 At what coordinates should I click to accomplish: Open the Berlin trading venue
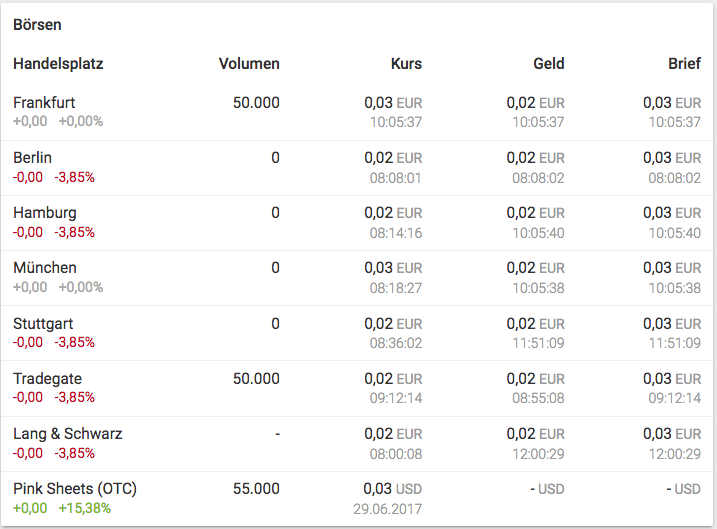33,158
